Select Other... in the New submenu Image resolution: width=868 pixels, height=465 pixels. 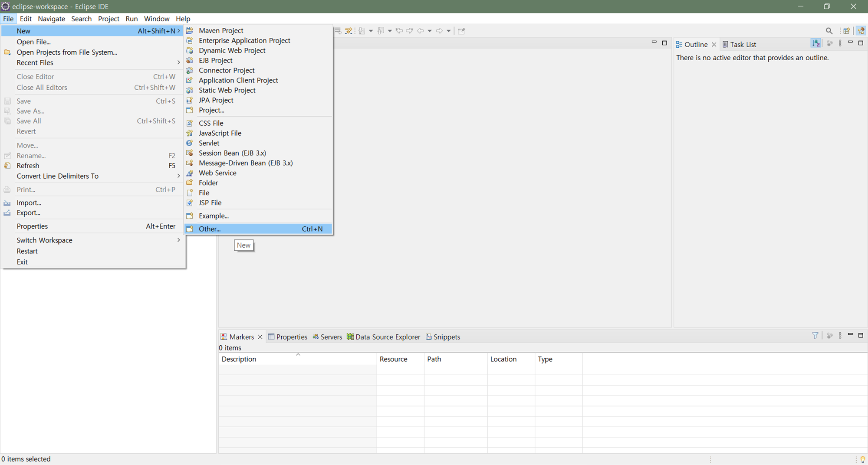coord(258,229)
